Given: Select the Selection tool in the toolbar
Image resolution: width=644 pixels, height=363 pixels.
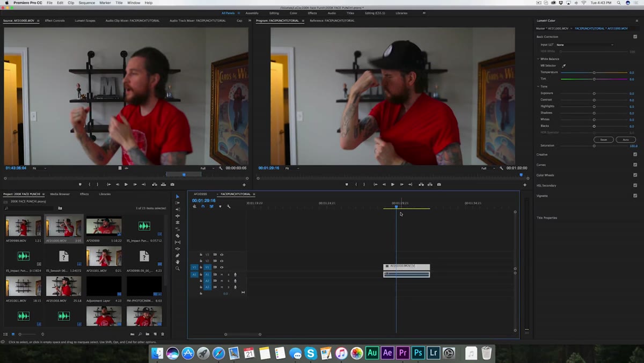Looking at the screenshot, I should (x=178, y=197).
